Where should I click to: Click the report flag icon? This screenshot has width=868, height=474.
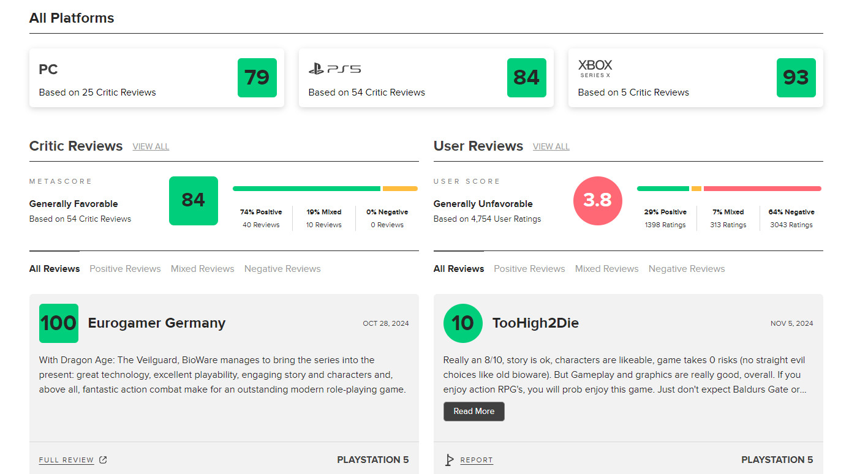(x=449, y=460)
